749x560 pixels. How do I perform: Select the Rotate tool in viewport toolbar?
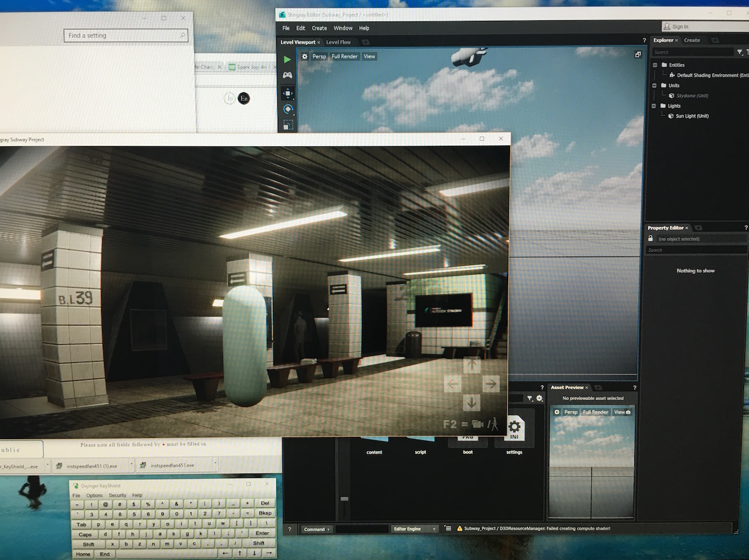pos(288,109)
